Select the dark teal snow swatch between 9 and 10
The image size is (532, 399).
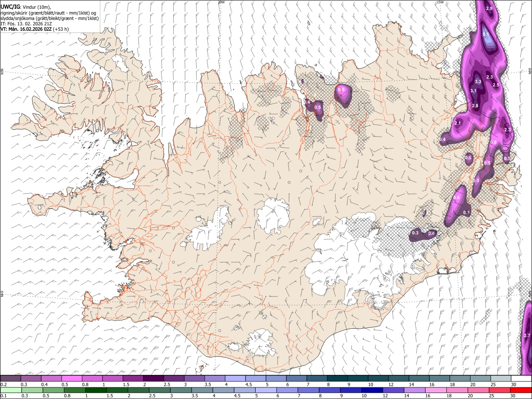[357, 379]
